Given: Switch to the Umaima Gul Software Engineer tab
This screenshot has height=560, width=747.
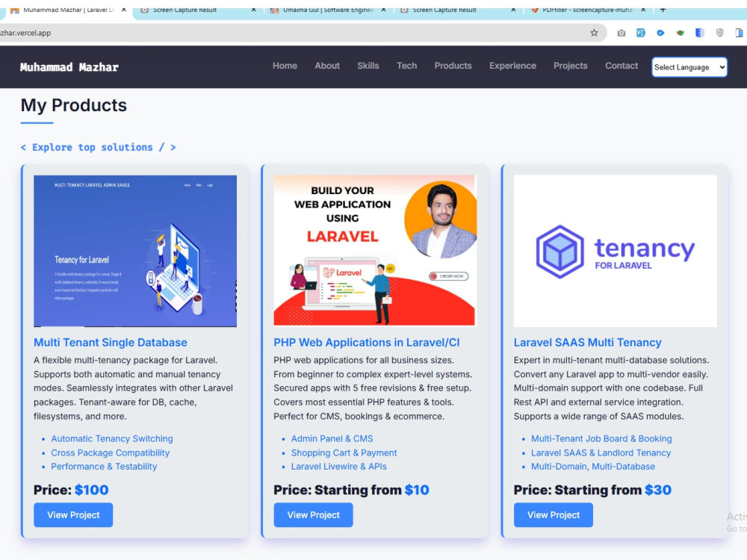Looking at the screenshot, I should 328,10.
